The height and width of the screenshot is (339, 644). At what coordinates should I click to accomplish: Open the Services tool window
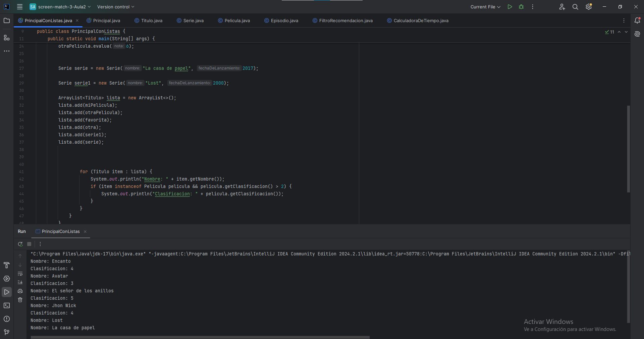pos(7,279)
